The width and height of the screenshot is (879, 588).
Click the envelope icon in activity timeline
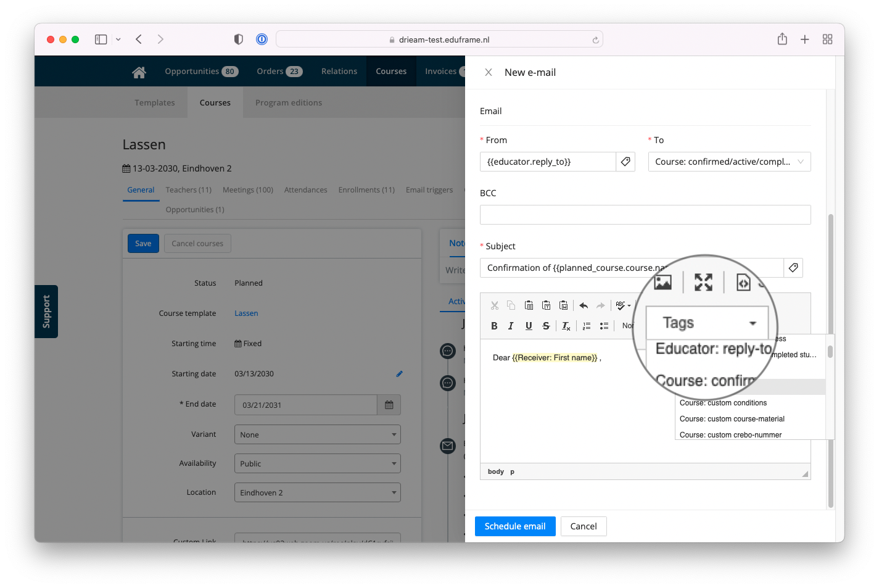[x=448, y=445]
